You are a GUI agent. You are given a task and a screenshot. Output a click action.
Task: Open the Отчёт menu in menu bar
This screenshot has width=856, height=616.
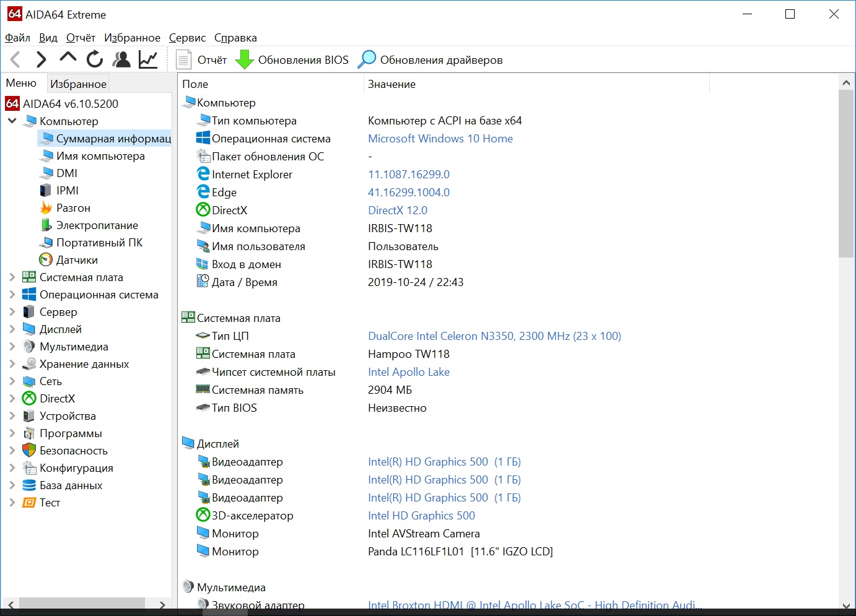pyautogui.click(x=81, y=38)
